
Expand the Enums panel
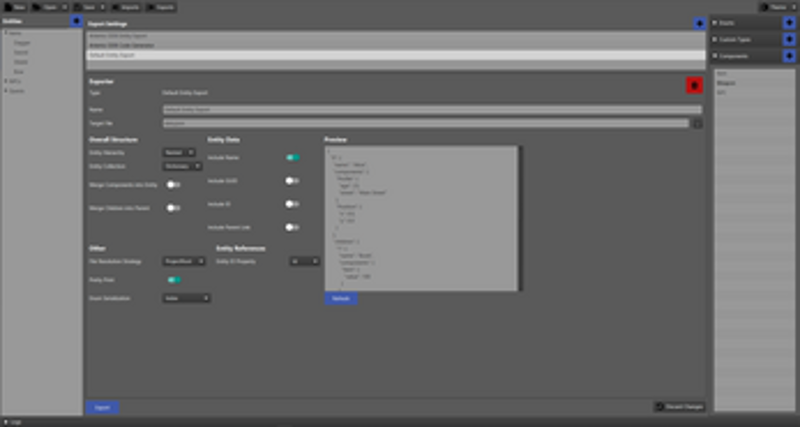[715, 23]
